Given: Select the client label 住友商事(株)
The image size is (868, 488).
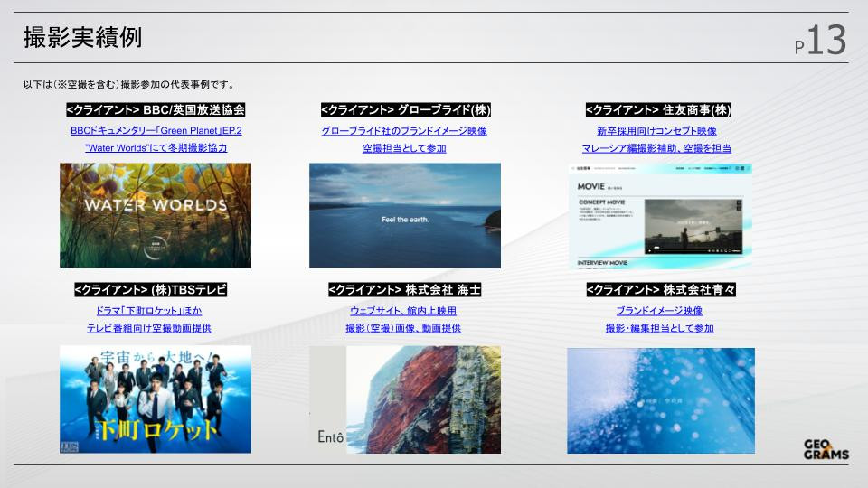Looking at the screenshot, I should [658, 109].
